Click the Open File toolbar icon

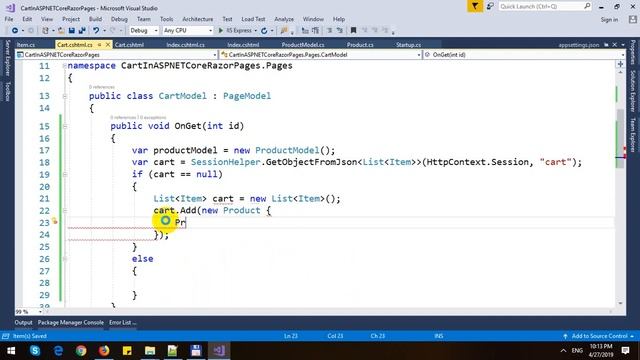point(61,31)
